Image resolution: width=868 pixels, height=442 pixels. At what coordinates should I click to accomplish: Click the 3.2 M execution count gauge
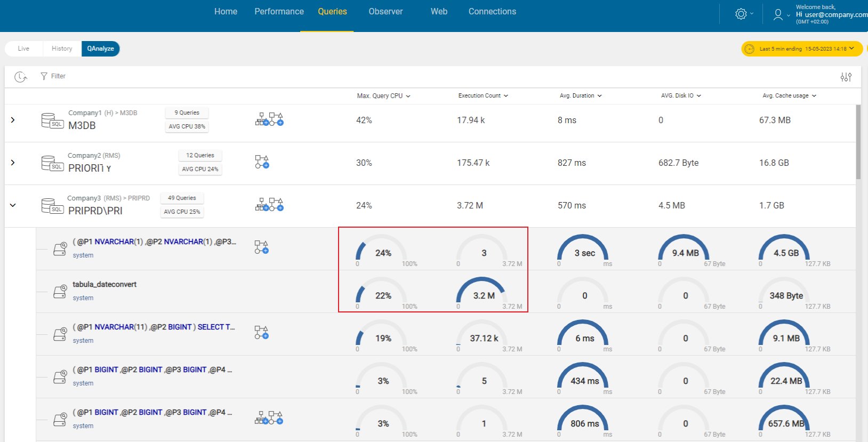pos(483,293)
